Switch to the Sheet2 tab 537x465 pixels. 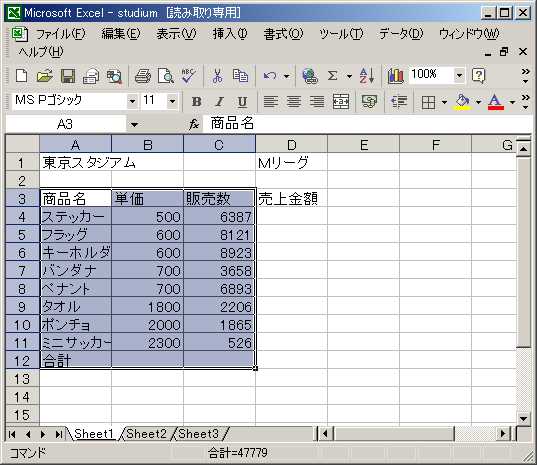click(x=146, y=434)
